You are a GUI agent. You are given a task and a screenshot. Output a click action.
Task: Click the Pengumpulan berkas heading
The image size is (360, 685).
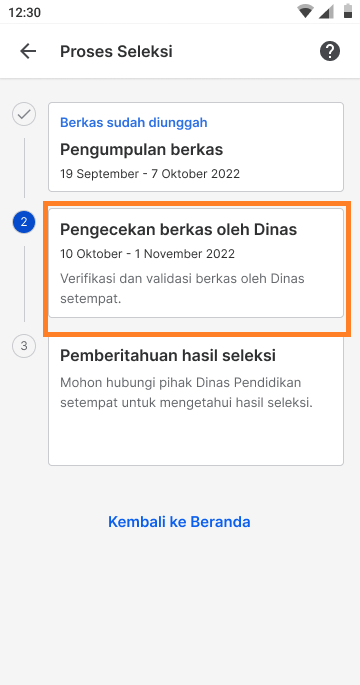coord(142,150)
